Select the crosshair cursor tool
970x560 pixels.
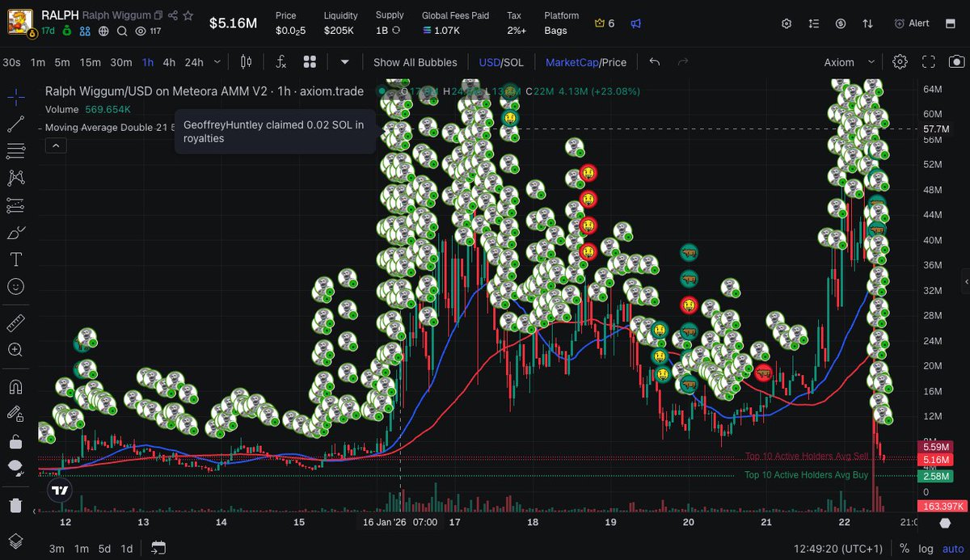[x=15, y=98]
